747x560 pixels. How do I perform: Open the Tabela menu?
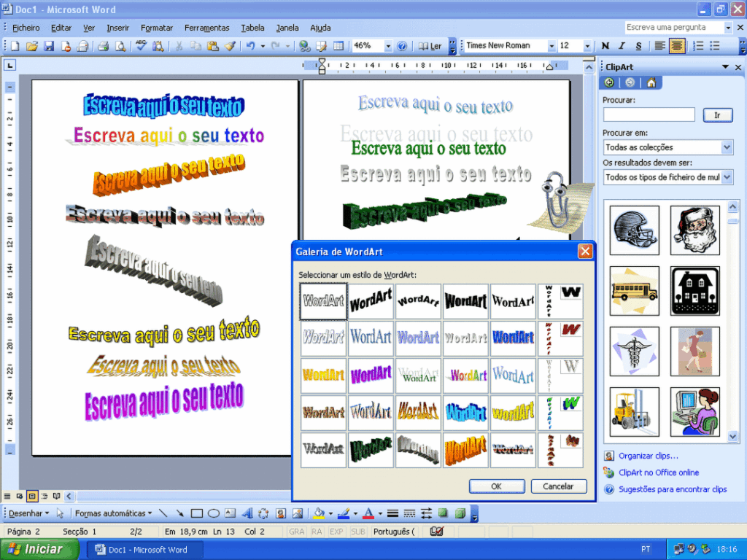pyautogui.click(x=252, y=28)
